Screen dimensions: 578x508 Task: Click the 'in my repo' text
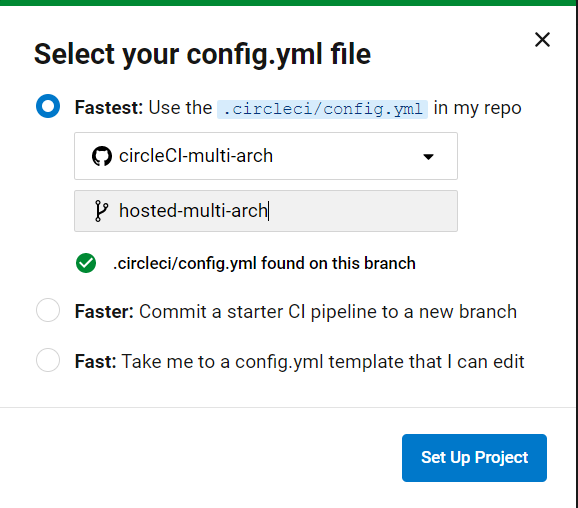coord(477,108)
